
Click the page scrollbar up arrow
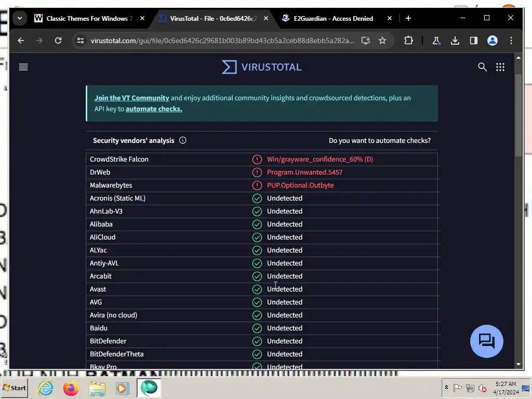(518, 58)
